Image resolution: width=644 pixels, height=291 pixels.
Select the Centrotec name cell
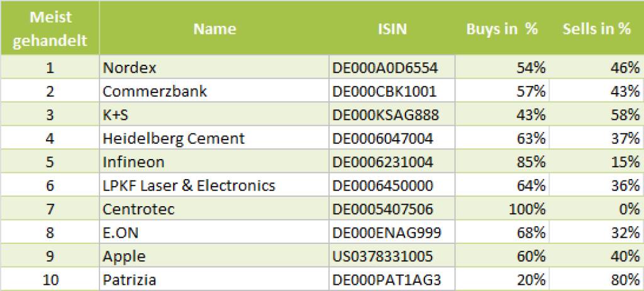tap(138, 209)
